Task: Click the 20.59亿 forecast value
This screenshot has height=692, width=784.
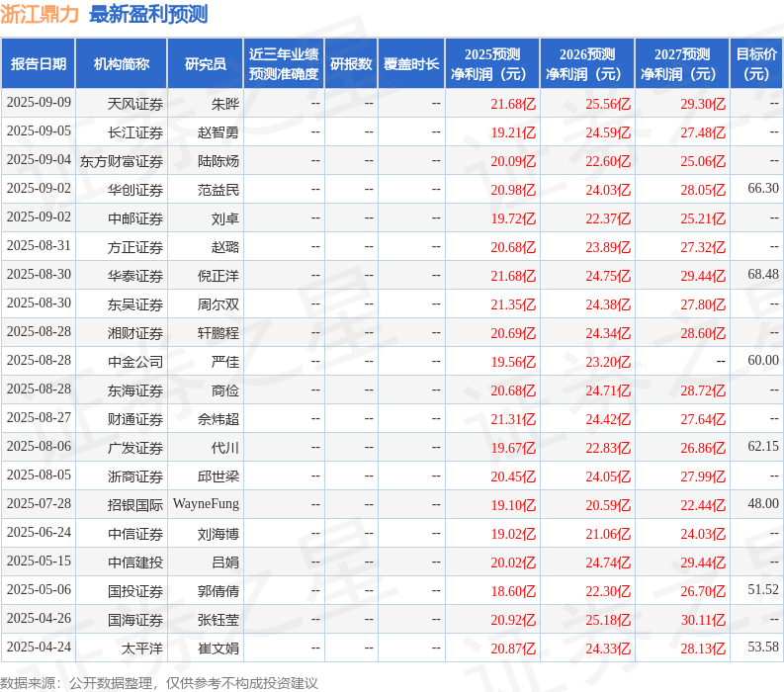Action: coord(608,505)
